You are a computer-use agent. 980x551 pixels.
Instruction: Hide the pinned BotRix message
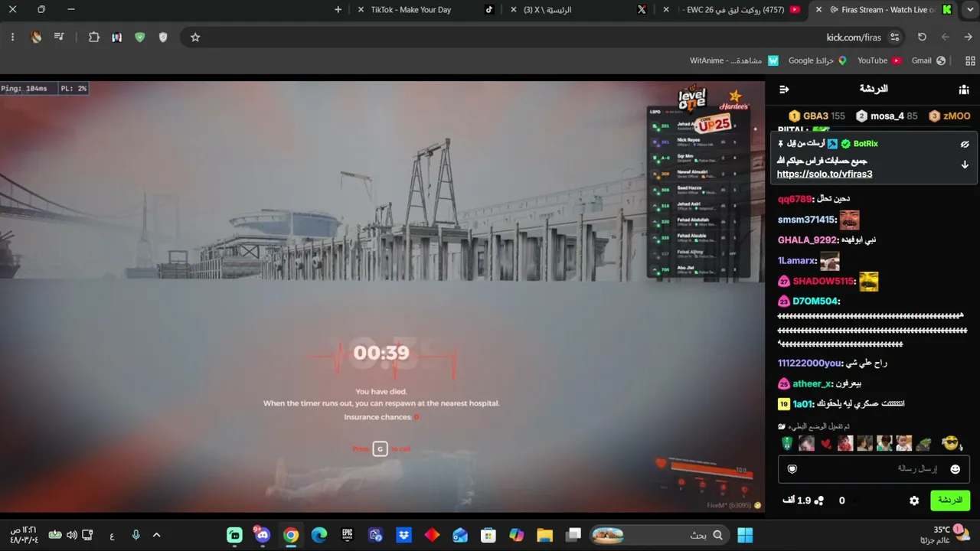[965, 144]
